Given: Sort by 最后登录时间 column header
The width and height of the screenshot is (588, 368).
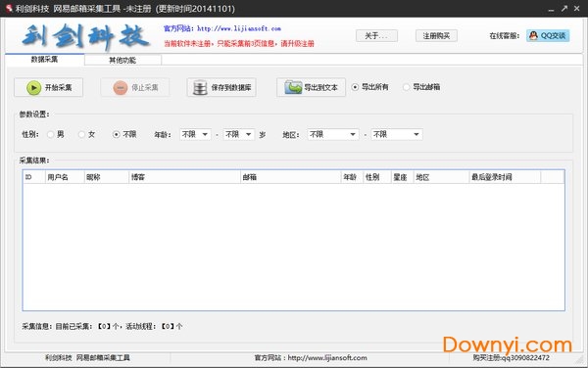Looking at the screenshot, I should point(505,177).
